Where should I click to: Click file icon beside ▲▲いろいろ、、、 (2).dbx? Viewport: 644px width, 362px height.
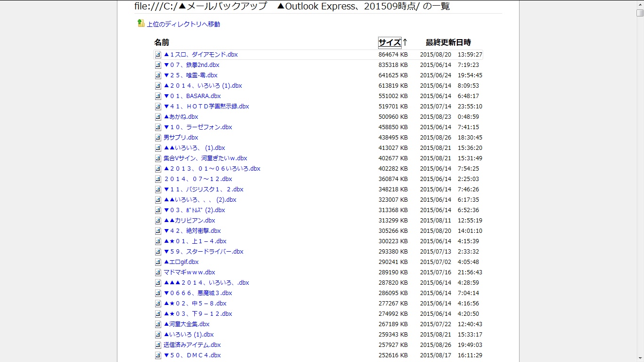tap(158, 200)
